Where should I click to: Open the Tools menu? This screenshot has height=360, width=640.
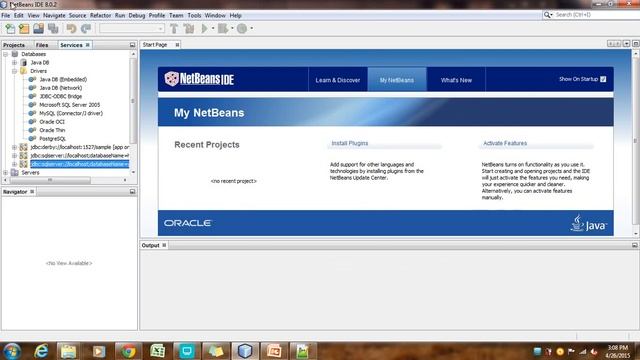(194, 16)
